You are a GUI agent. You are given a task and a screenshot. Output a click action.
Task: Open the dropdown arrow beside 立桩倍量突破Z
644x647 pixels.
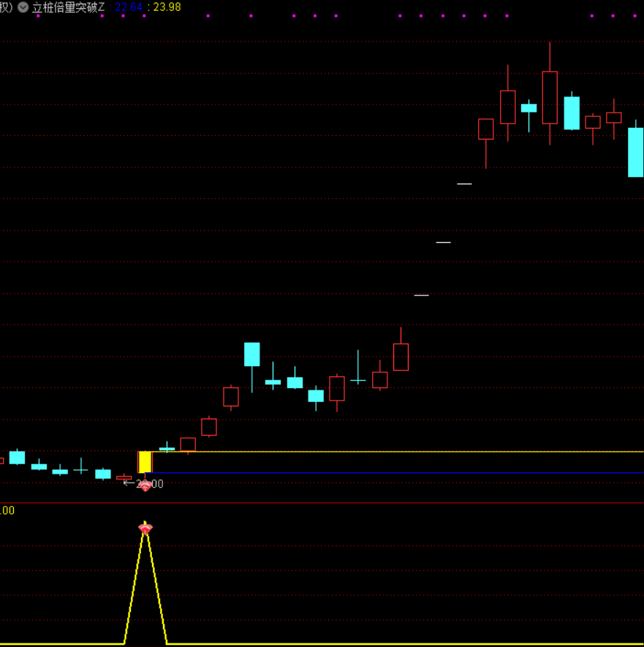point(23,7)
